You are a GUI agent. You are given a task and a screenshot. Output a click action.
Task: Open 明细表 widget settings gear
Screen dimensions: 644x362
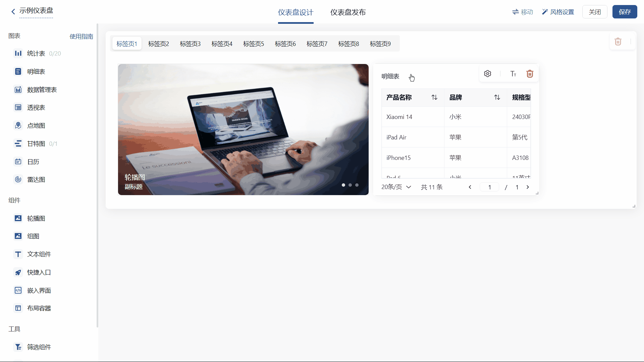(488, 74)
